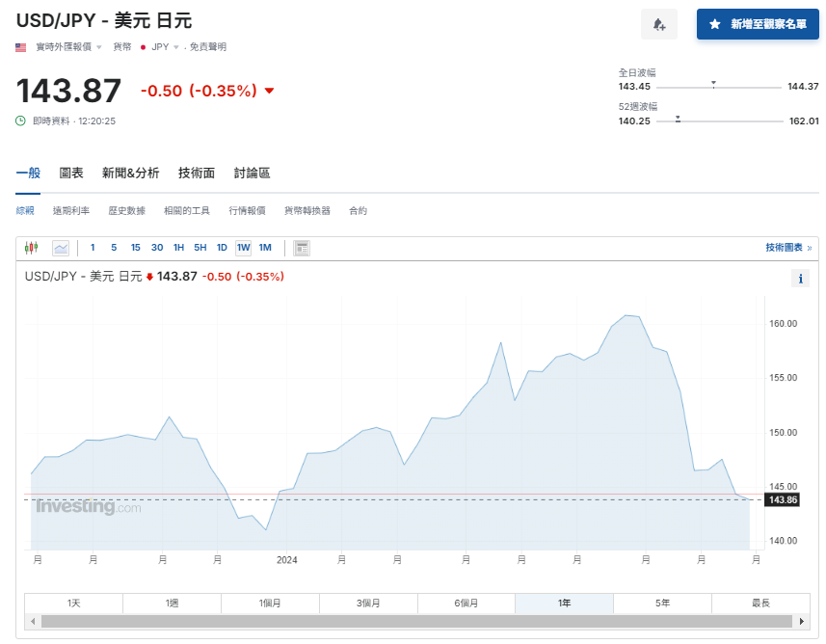
Task: Open the 免责聲明 disclaimer link
Action: (209, 45)
